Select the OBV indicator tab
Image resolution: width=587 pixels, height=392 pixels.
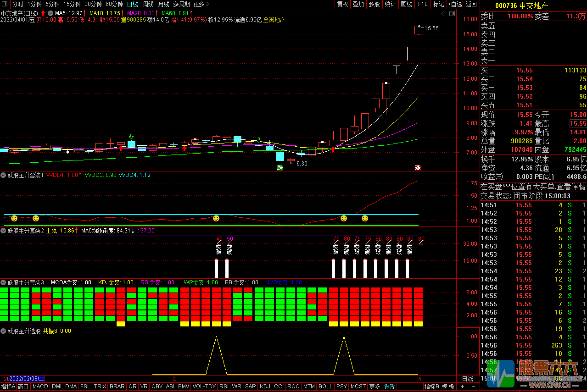157,386
